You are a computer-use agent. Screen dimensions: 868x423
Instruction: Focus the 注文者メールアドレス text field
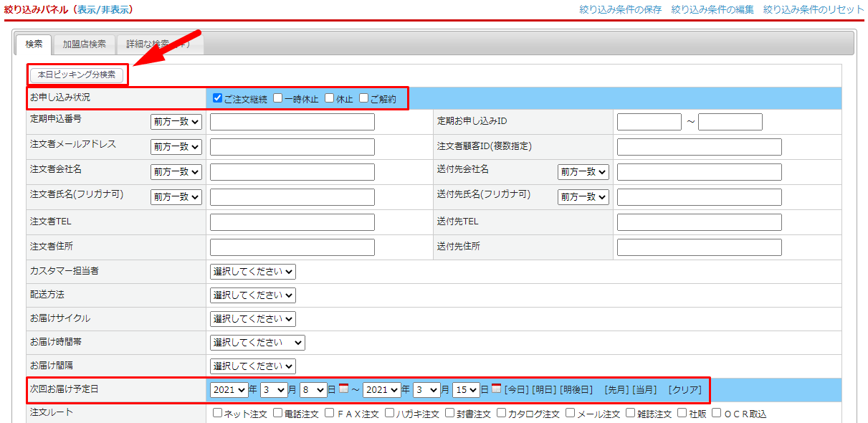click(292, 147)
